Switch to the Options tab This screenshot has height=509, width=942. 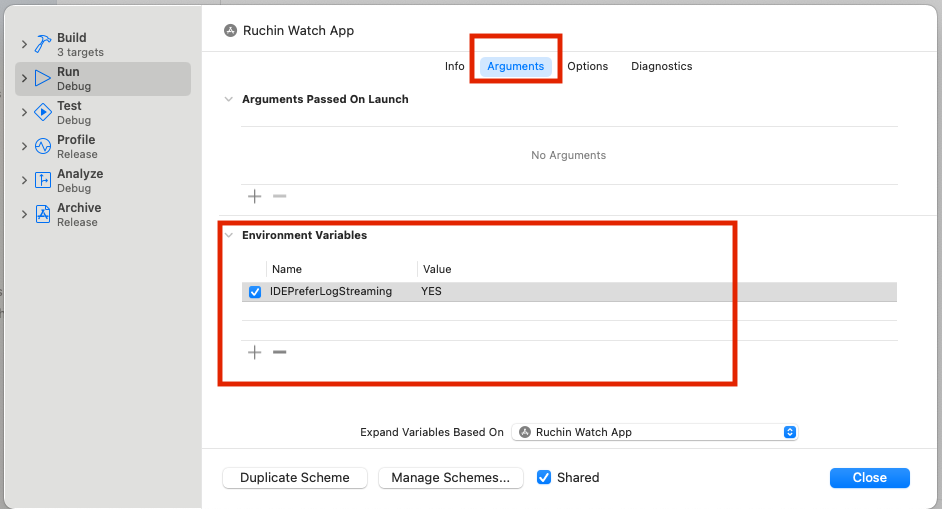587,66
